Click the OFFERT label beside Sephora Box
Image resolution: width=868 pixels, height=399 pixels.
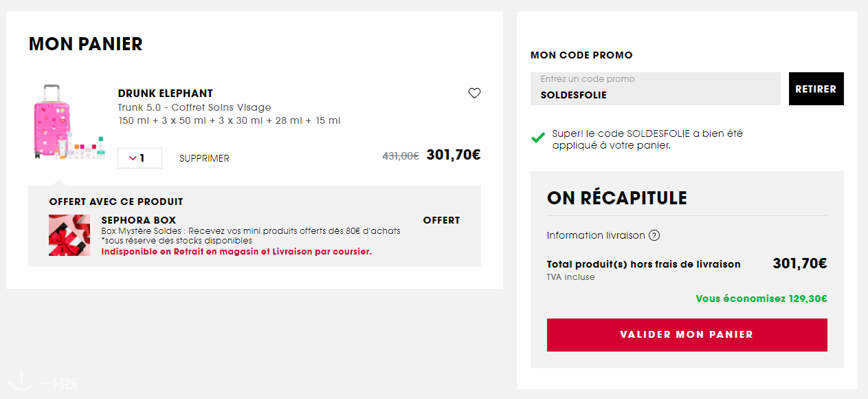click(441, 220)
